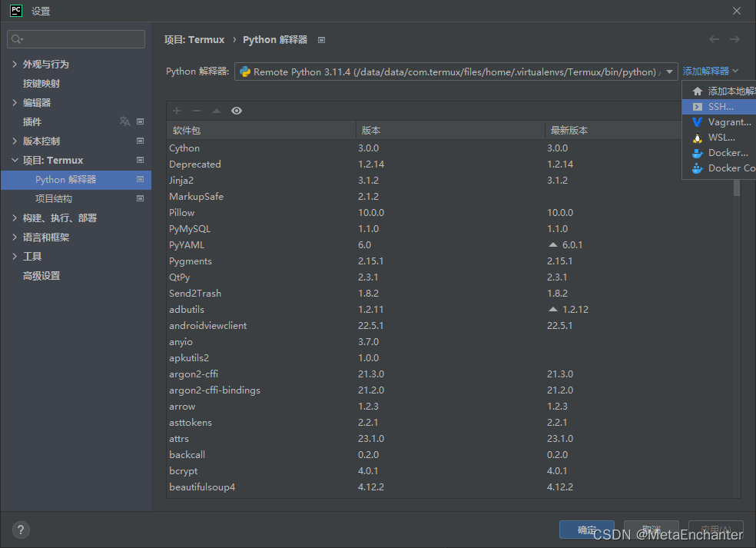
Task: Click the translate icon next to 插件
Action: pyautogui.click(x=125, y=121)
